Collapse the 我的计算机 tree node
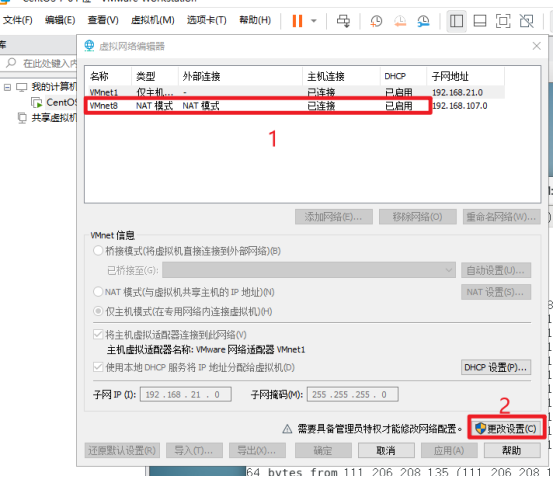Screen dimensions: 554x477 7,87
